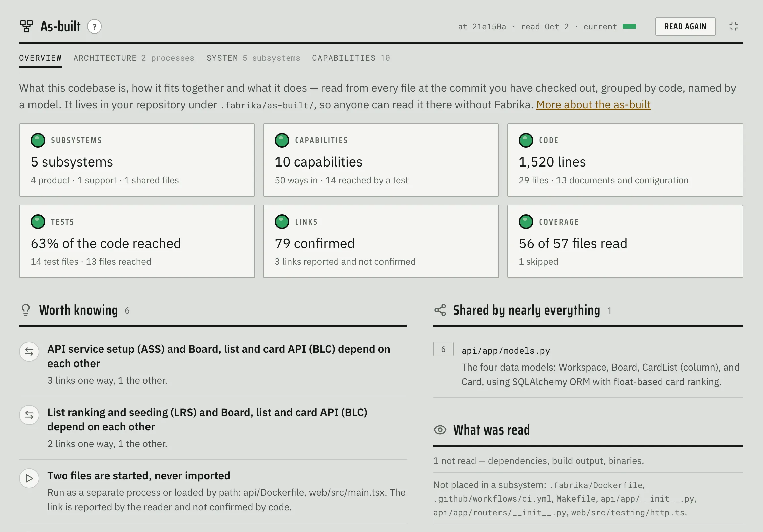This screenshot has height=532, width=763.
Task: Open the System 5 subsystems tab
Action: pos(253,58)
